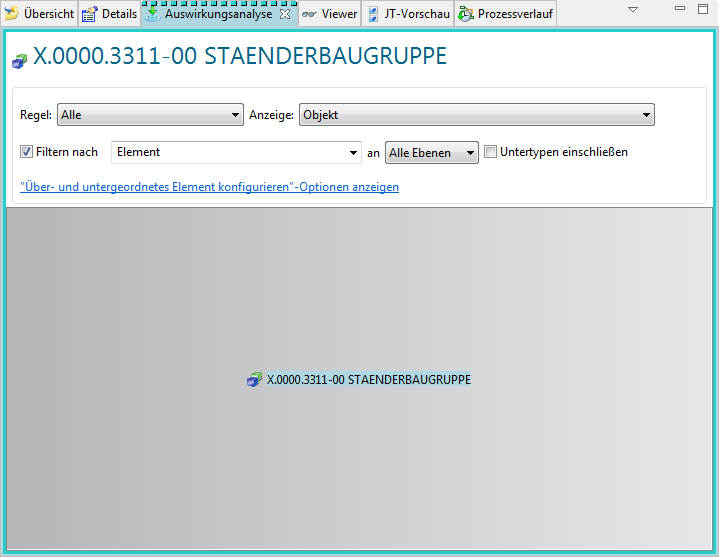Open the view menu triangle
Viewport: 719px width, 557px height.
(x=633, y=9)
